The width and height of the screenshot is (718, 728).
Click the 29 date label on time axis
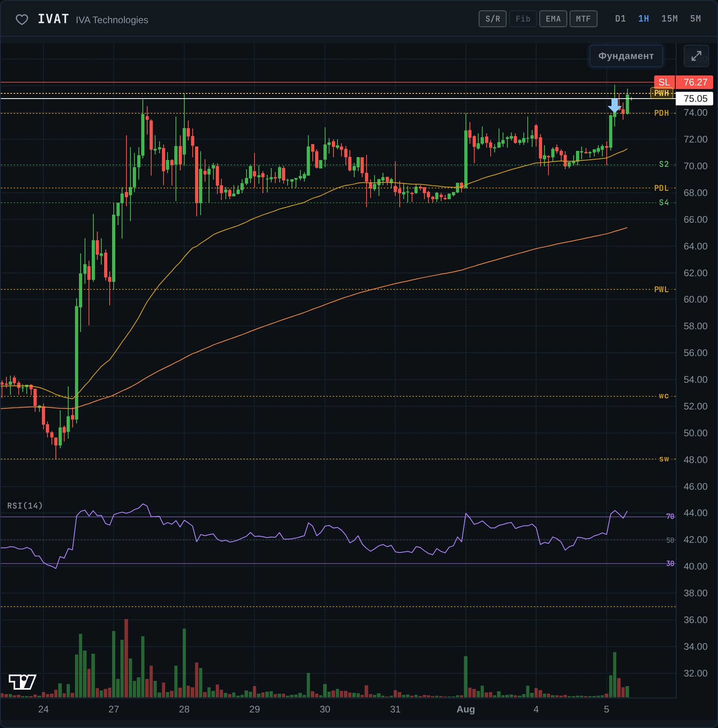pyautogui.click(x=254, y=709)
